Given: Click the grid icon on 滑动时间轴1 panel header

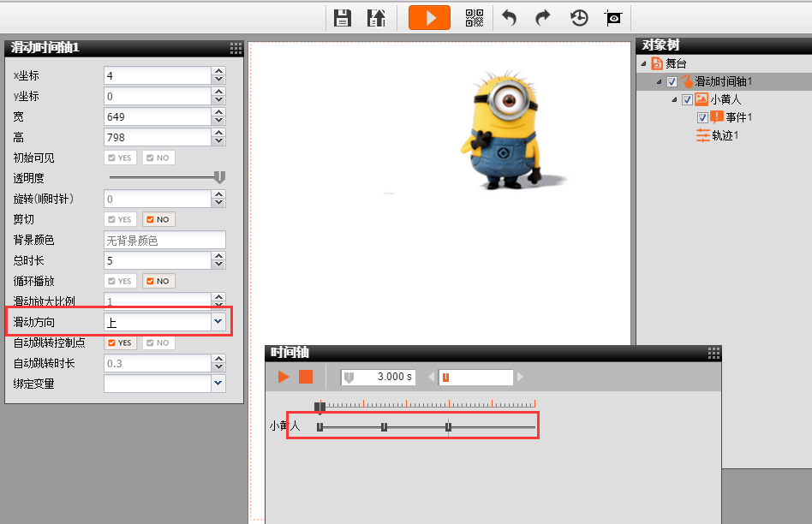Looking at the screenshot, I should (x=236, y=48).
